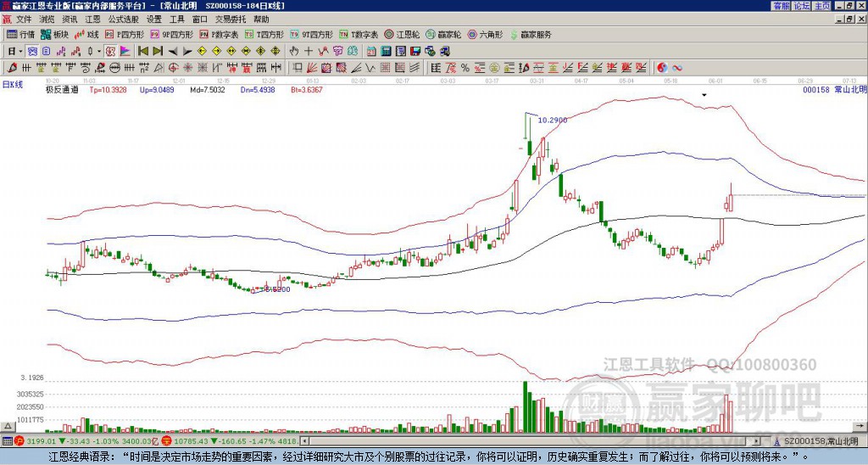Click the 10785.43 index value in status bar
868x465 pixels.
191,441
